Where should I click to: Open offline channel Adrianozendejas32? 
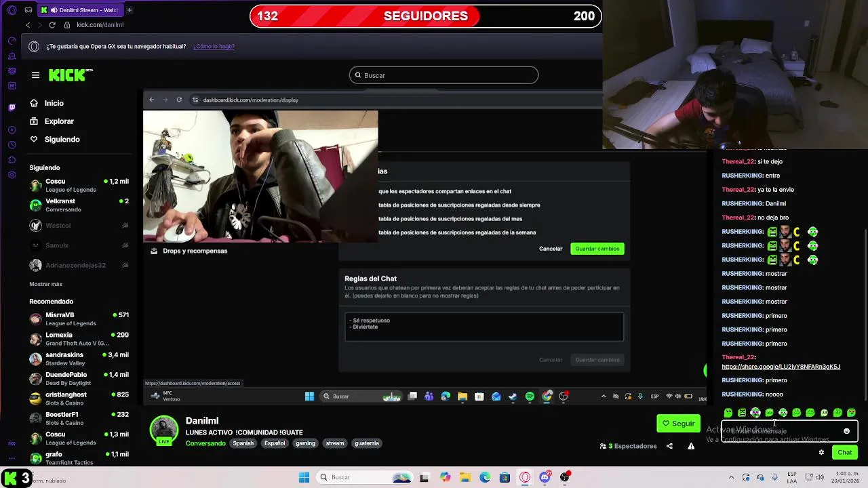(79, 265)
